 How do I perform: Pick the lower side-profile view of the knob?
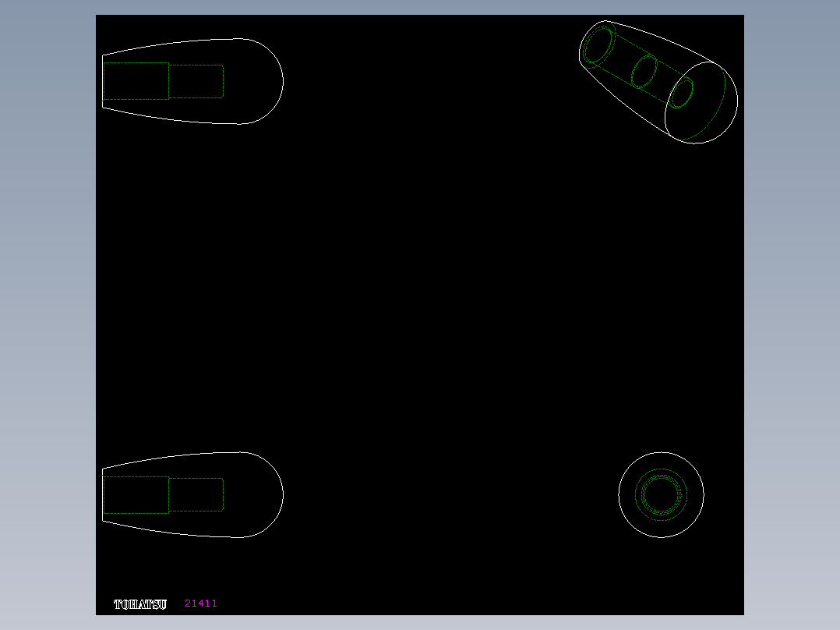[x=193, y=495]
